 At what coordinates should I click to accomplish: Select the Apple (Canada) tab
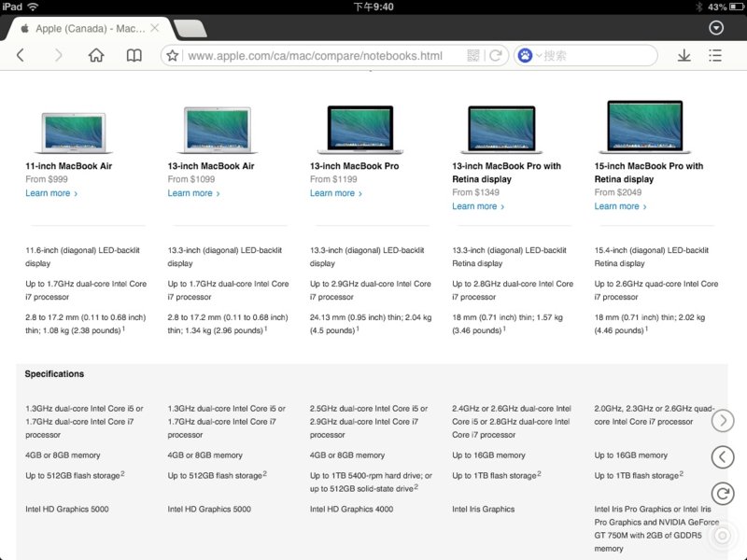[89, 29]
